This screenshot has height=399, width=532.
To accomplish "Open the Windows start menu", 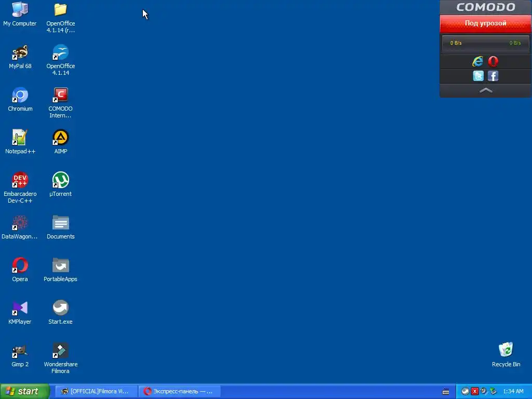I will click(24, 391).
